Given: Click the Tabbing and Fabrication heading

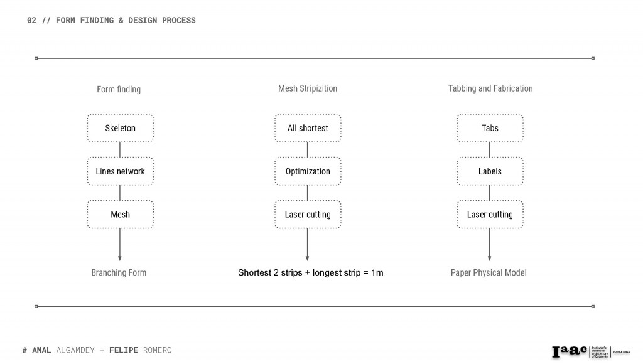Looking at the screenshot, I should (x=490, y=88).
